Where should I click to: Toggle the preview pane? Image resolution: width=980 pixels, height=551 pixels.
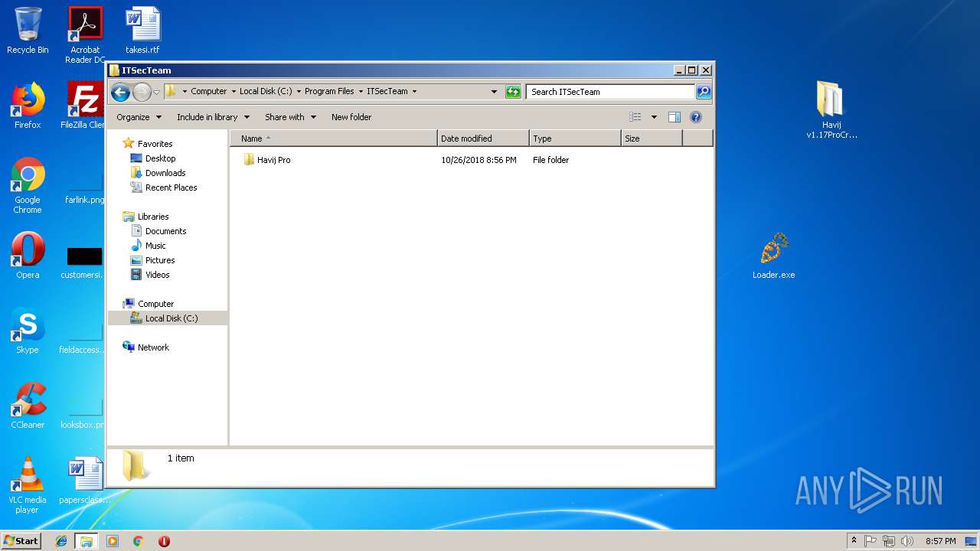pos(675,117)
